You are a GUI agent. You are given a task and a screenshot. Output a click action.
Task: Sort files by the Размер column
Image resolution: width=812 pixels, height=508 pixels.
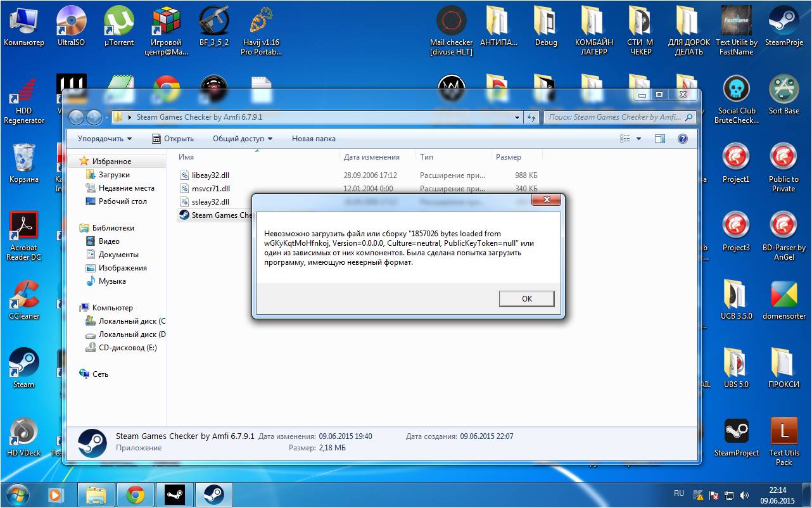click(x=517, y=157)
